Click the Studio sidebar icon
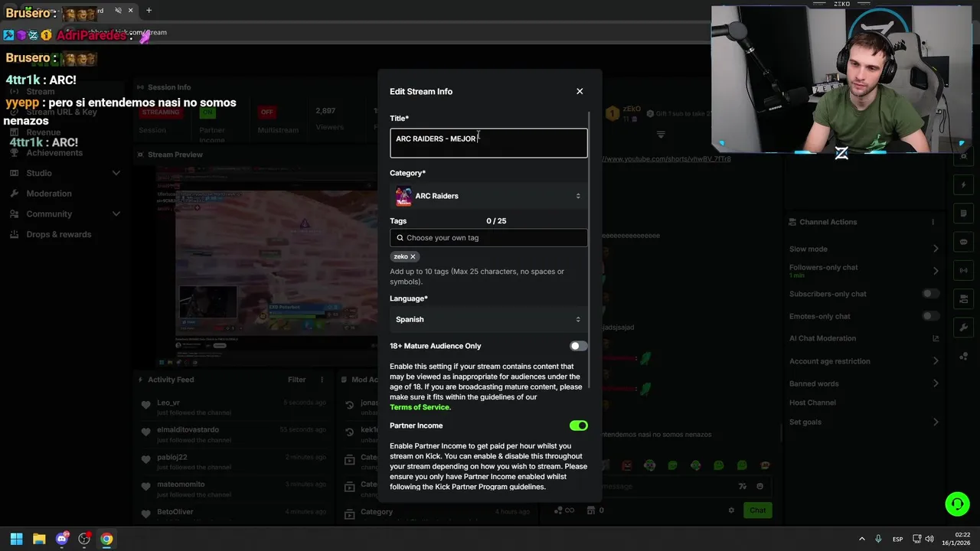This screenshot has width=980, height=551. tap(15, 173)
